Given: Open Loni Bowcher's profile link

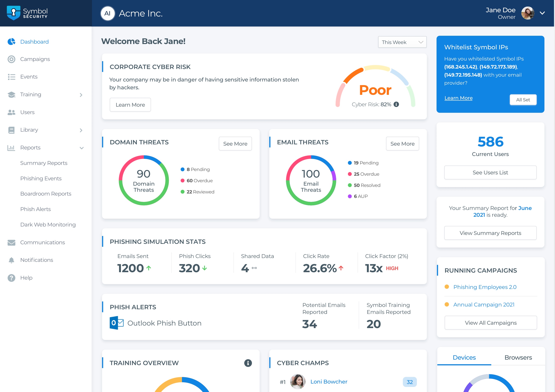Looking at the screenshot, I should (x=329, y=382).
